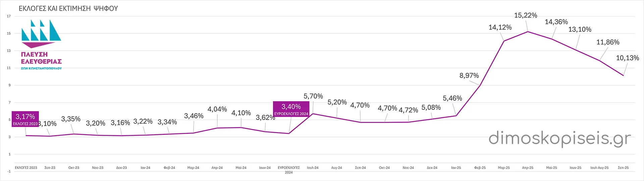Select the 11,86% data label
The image size is (644, 181).
click(607, 42)
